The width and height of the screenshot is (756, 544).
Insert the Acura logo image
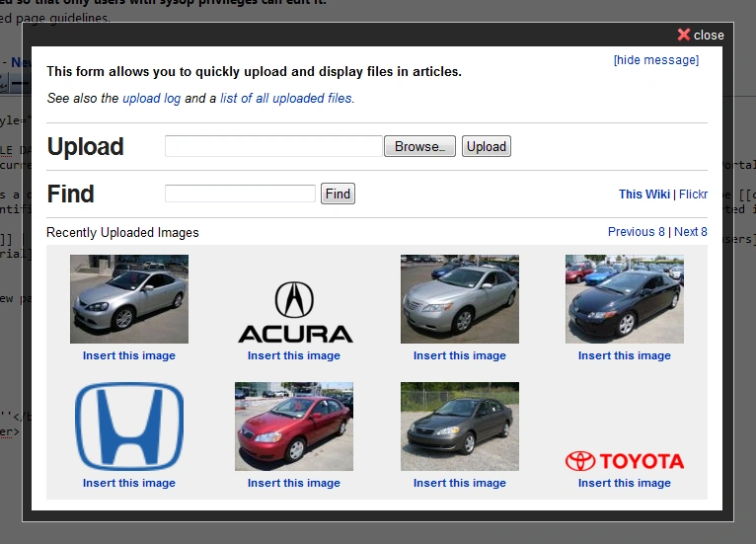[x=294, y=355]
